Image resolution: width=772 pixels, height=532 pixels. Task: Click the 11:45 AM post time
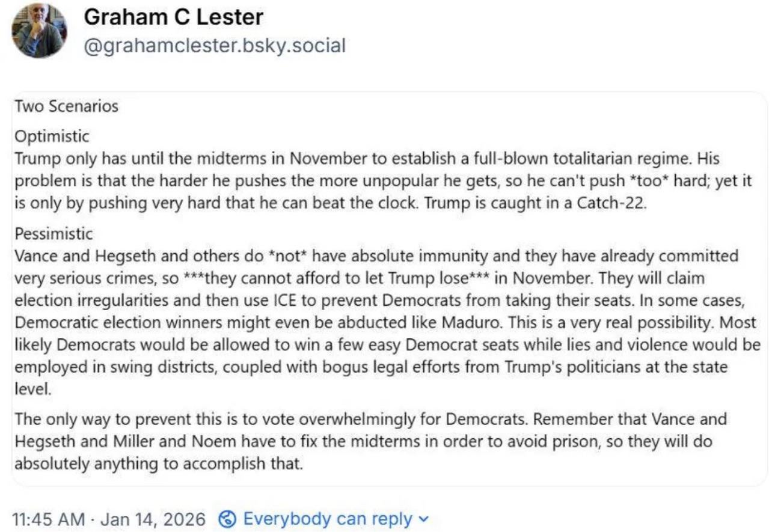(48, 518)
